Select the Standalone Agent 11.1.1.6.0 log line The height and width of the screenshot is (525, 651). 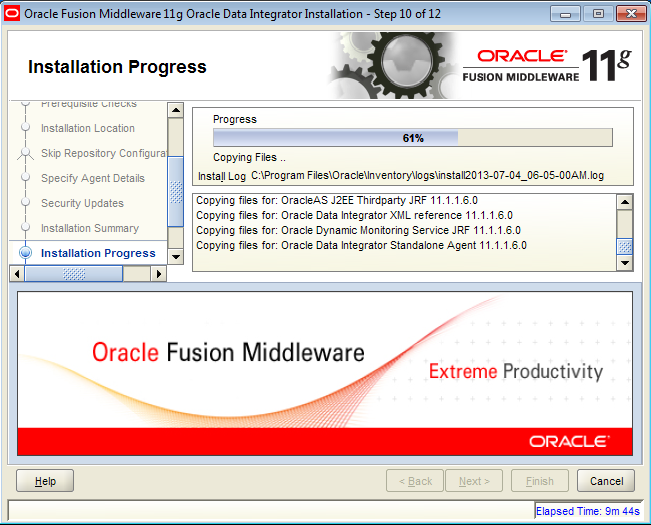pos(361,245)
